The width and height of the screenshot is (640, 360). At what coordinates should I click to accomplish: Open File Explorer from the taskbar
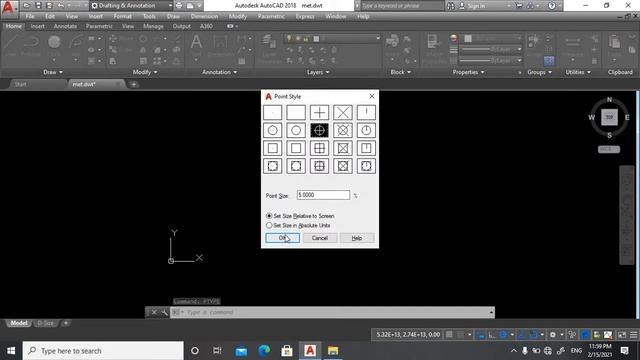pyautogui.click(x=333, y=351)
